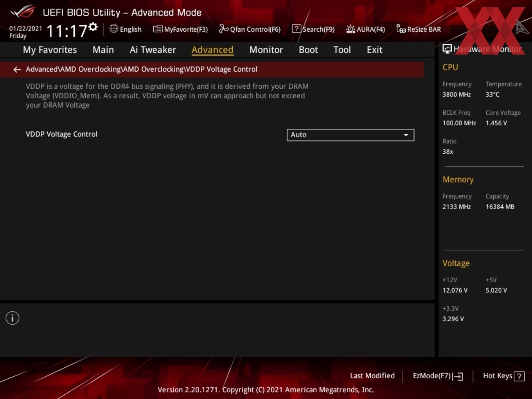The image size is (532, 399).
Task: Open the Tool tab
Action: (342, 50)
